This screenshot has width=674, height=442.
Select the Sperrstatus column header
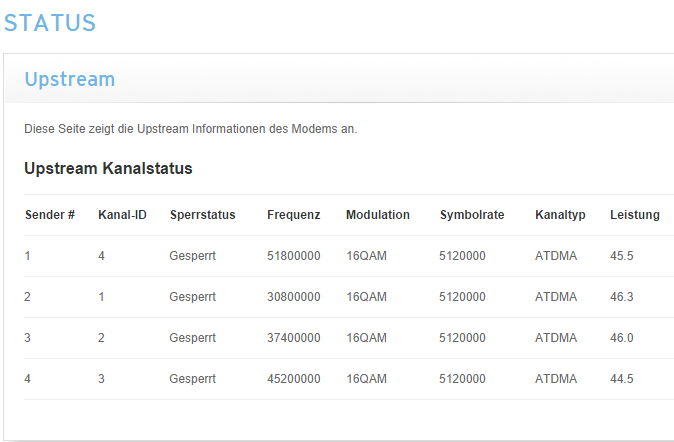pos(202,215)
